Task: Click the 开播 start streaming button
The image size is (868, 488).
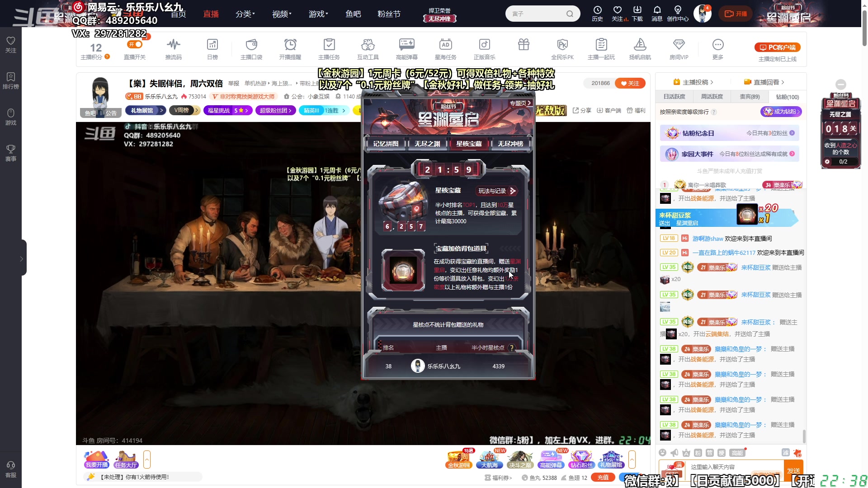Action: point(735,14)
